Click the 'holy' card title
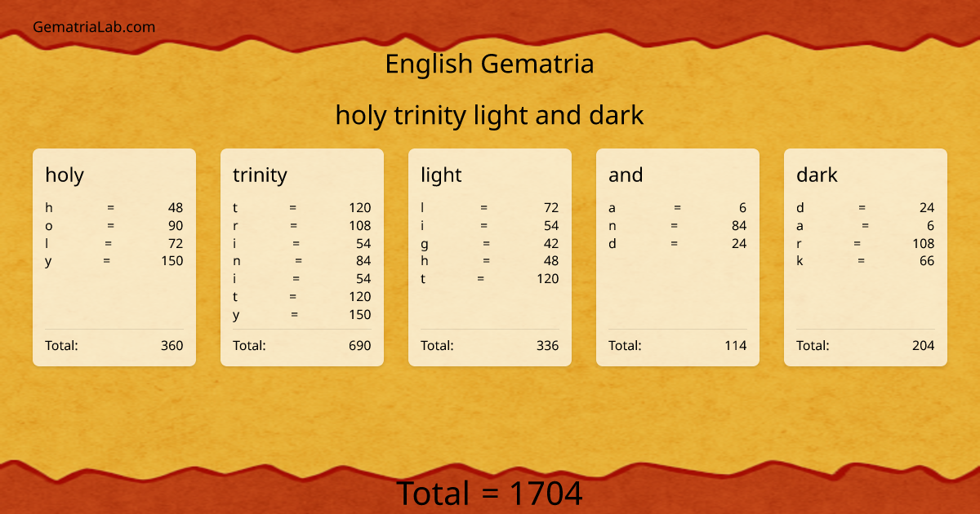The height and width of the screenshot is (514, 980). (65, 175)
